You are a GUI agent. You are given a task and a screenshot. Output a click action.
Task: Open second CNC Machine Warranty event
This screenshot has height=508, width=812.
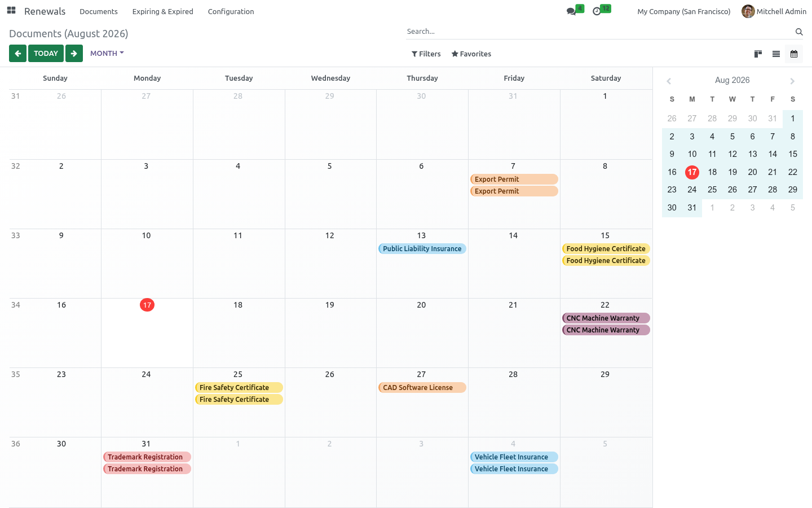(x=606, y=330)
